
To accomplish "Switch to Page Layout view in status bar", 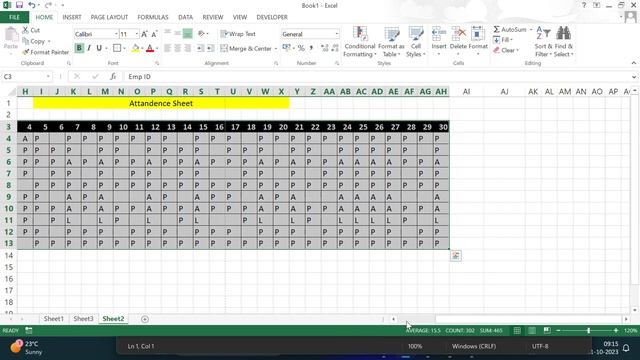I will (532, 331).
